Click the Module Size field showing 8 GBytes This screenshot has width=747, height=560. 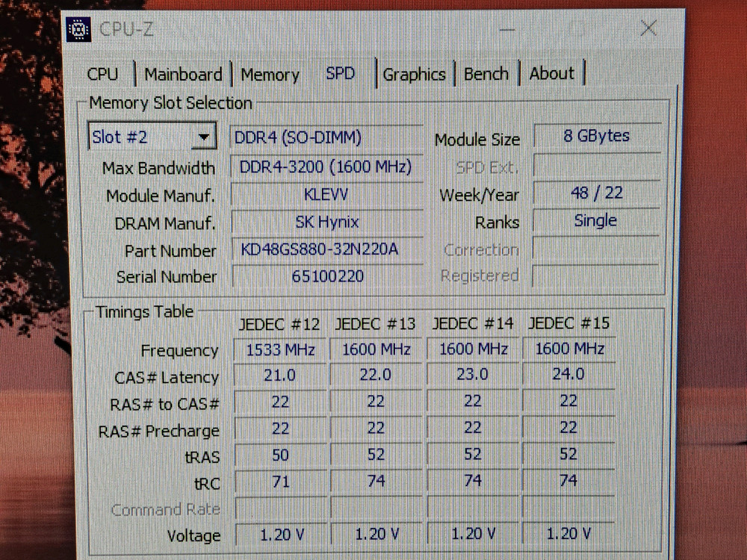tap(597, 135)
